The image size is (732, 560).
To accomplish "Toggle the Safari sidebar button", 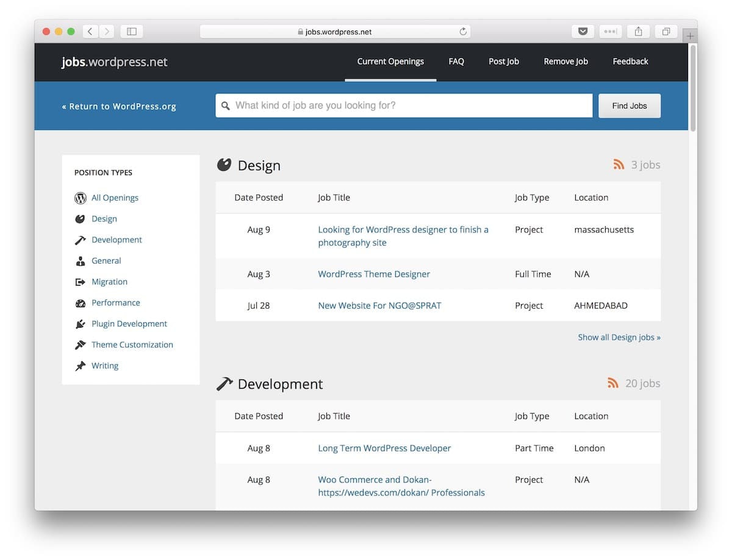I will (132, 31).
